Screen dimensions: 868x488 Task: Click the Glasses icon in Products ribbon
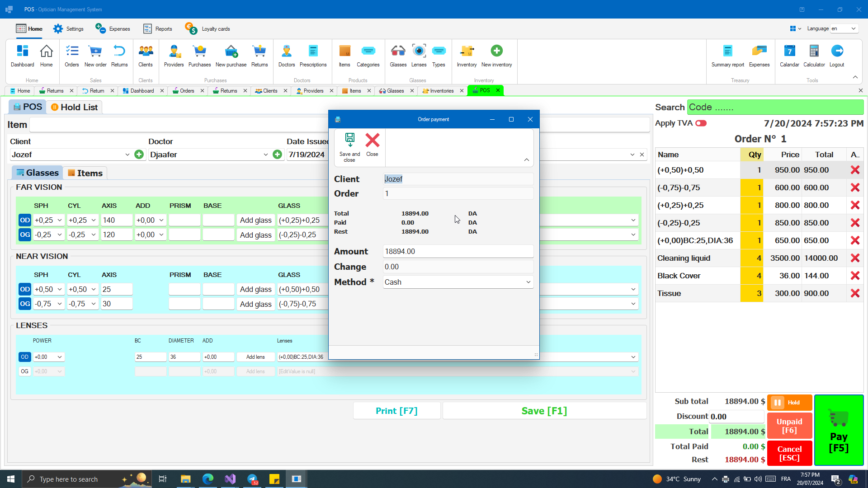(398, 54)
